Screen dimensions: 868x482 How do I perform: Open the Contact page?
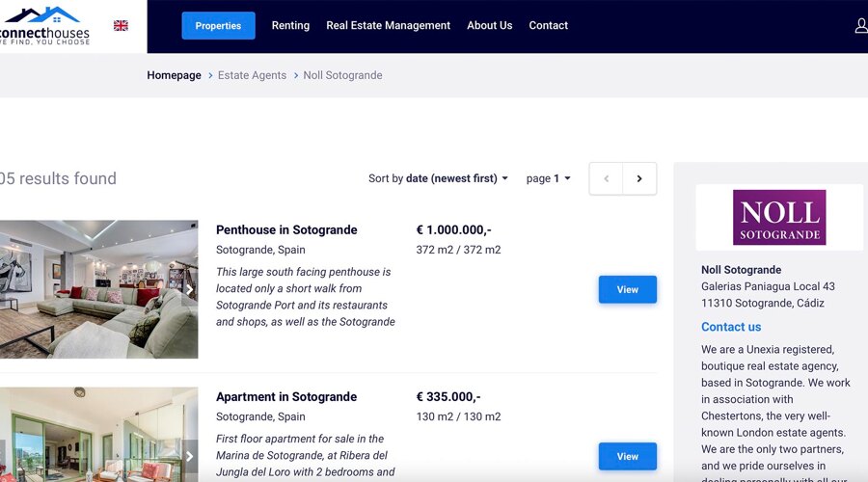548,26
